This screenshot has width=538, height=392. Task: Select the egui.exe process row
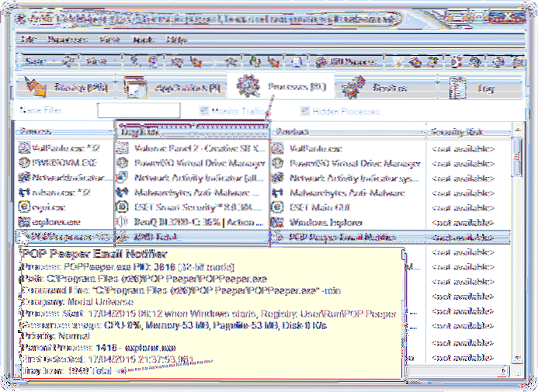tap(262, 207)
